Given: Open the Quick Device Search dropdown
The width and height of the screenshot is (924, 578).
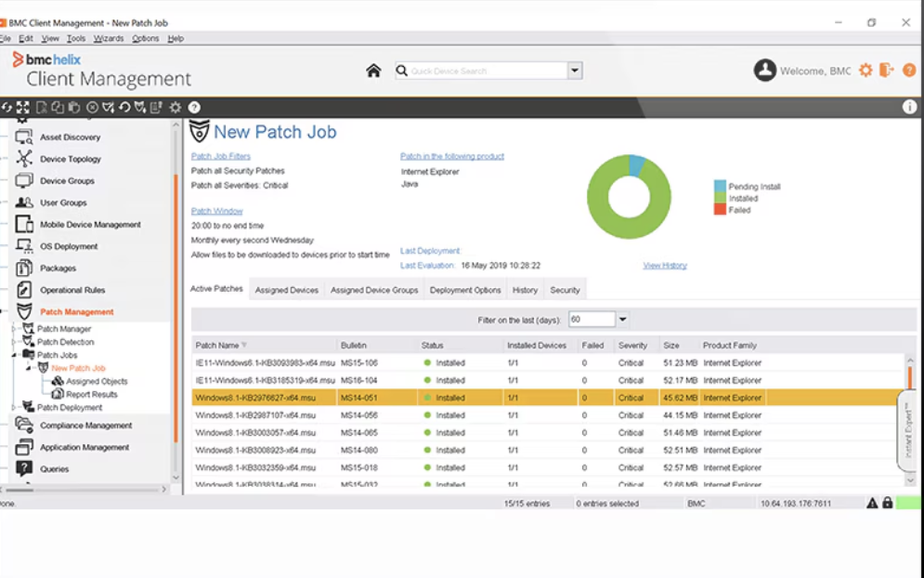Looking at the screenshot, I should pyautogui.click(x=575, y=71).
